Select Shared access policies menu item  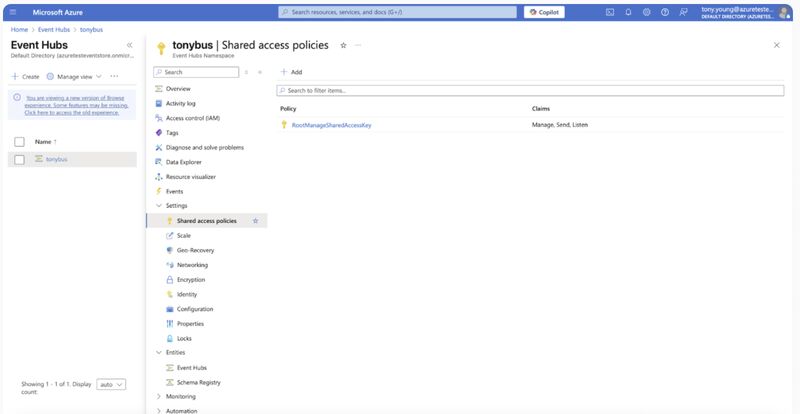207,221
